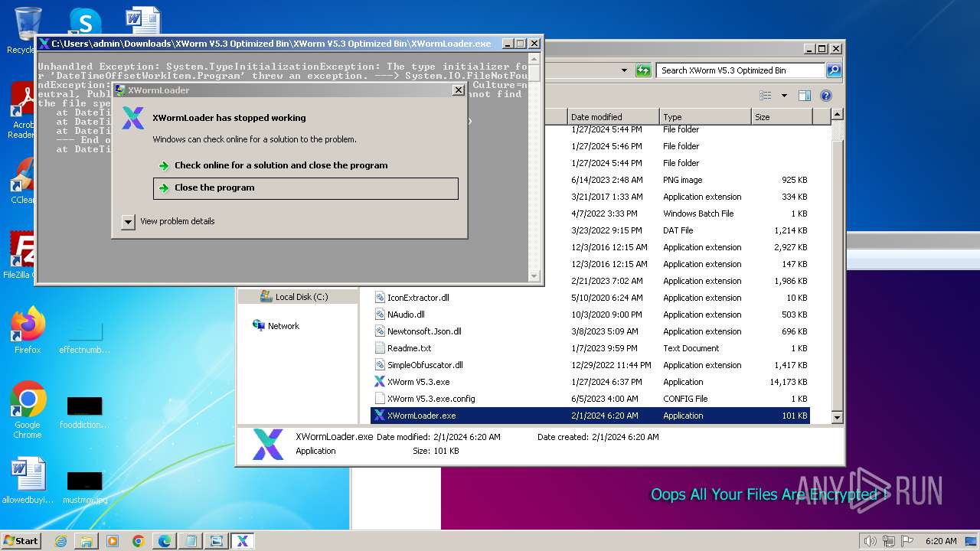
Task: Select the Acrobat Reader desktop shortcut
Action: 21,111
